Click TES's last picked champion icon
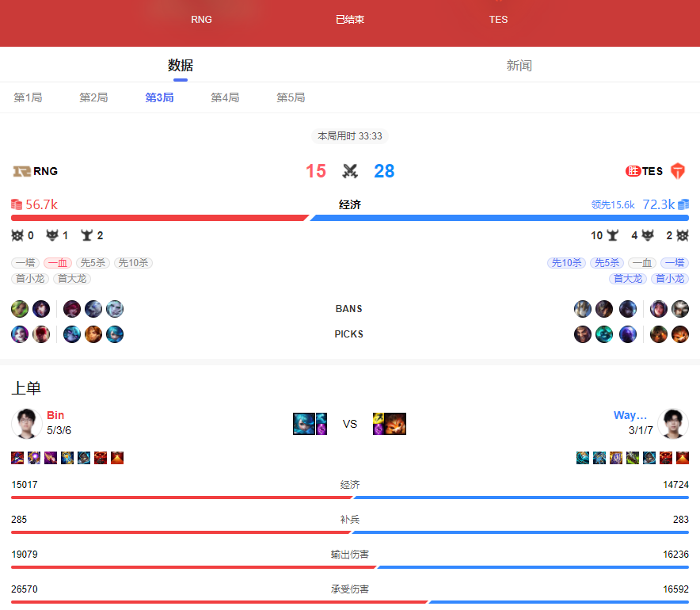The height and width of the screenshot is (610, 700). coord(680,334)
